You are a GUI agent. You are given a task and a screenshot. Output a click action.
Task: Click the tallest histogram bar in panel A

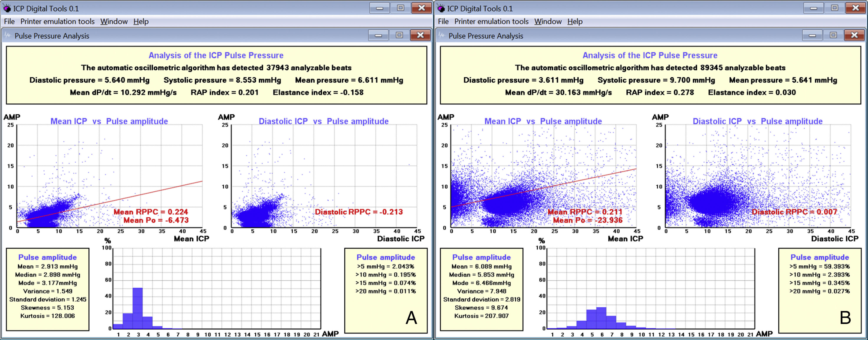click(138, 308)
